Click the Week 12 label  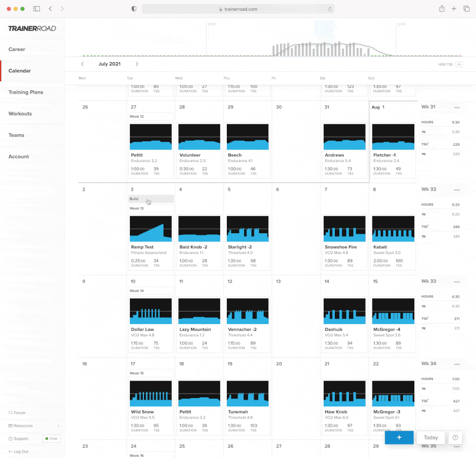click(151, 117)
